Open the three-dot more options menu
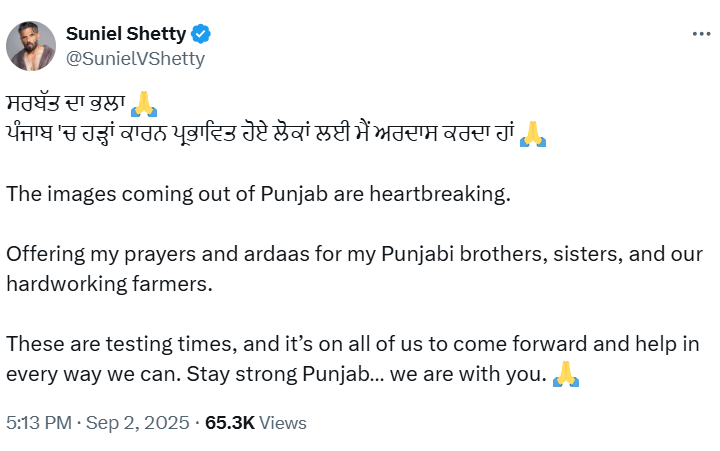720x451 pixels. point(701,34)
